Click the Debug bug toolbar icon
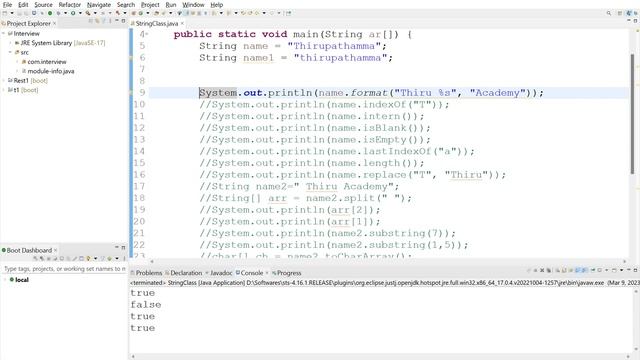The image size is (640, 360). tap(58, 13)
